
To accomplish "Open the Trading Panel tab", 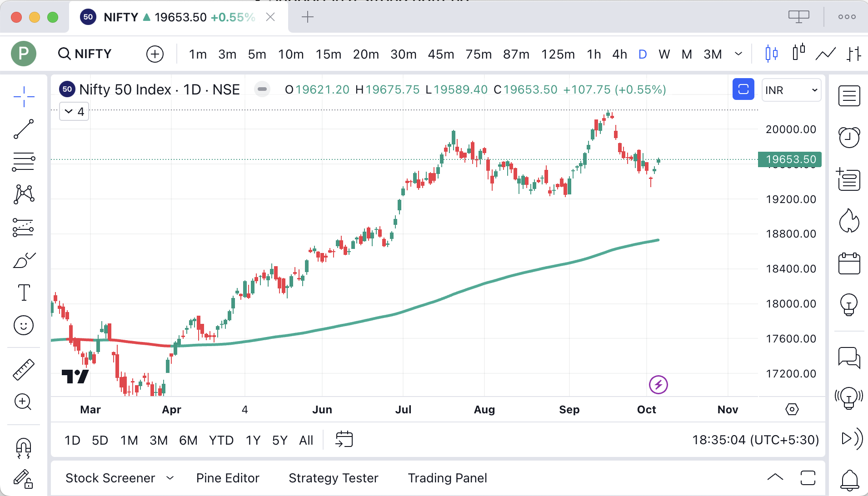I will click(447, 478).
